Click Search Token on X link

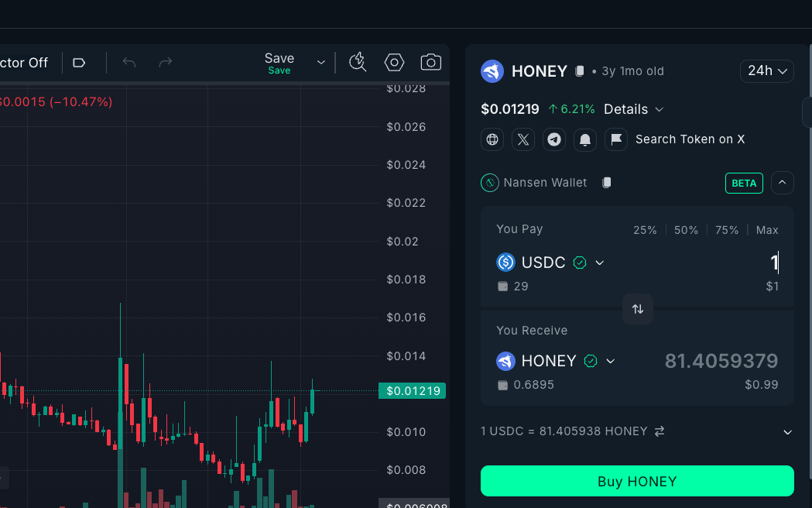click(x=690, y=139)
